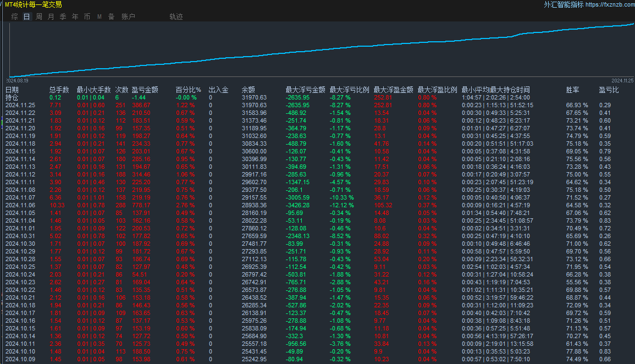
Task: Select the M tab
Action: pyautogui.click(x=99, y=16)
